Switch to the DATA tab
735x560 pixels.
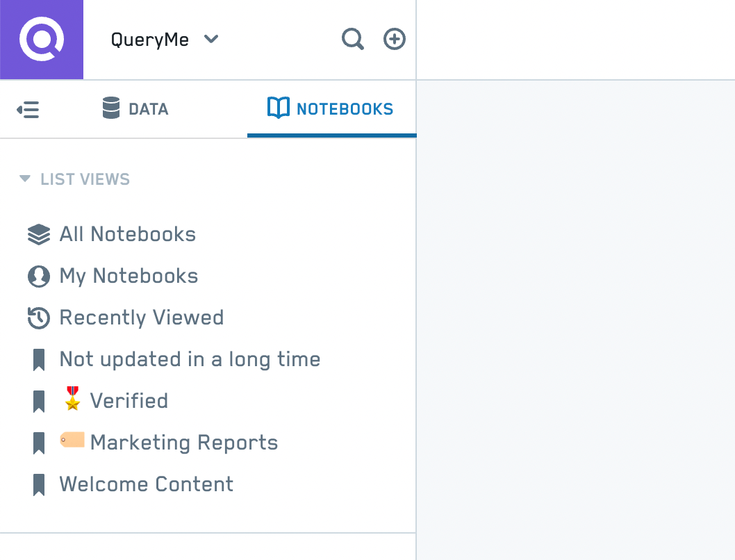[135, 109]
